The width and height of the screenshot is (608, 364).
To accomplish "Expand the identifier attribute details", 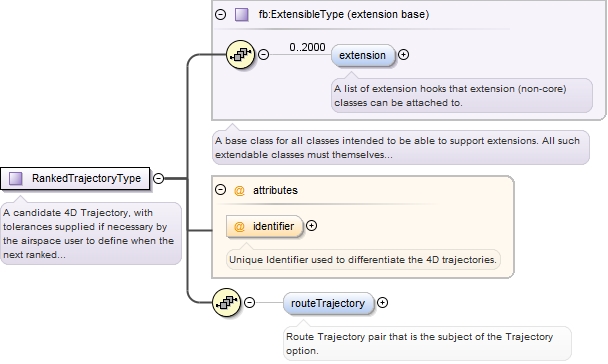I will coord(311,226).
